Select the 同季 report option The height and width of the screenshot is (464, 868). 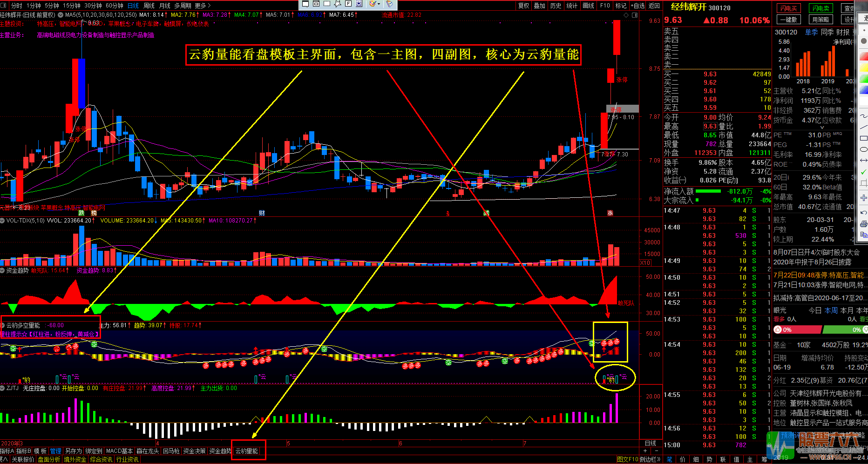827,32
